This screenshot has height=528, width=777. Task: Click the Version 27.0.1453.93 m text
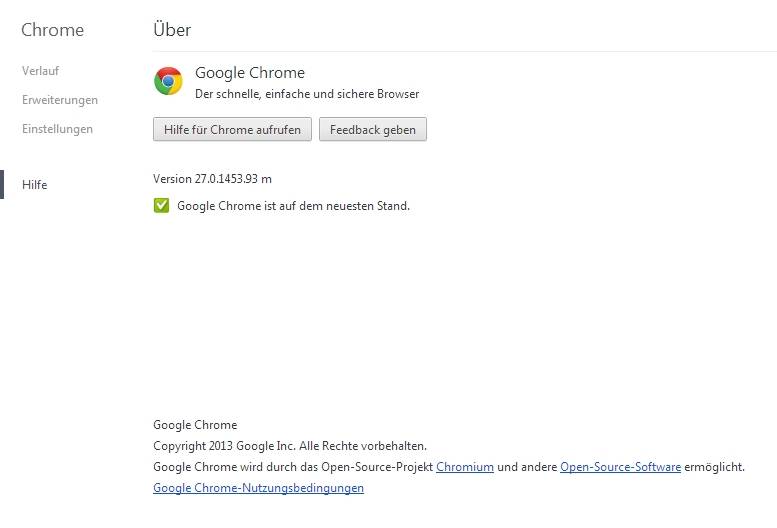pos(212,179)
